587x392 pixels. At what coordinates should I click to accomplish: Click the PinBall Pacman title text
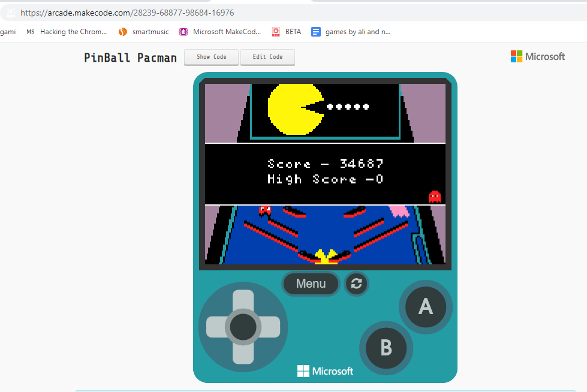(x=130, y=58)
